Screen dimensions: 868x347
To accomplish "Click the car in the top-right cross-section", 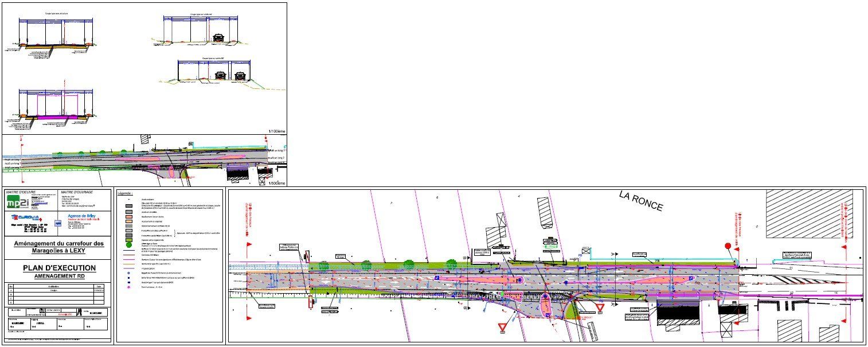I will click(218, 38).
